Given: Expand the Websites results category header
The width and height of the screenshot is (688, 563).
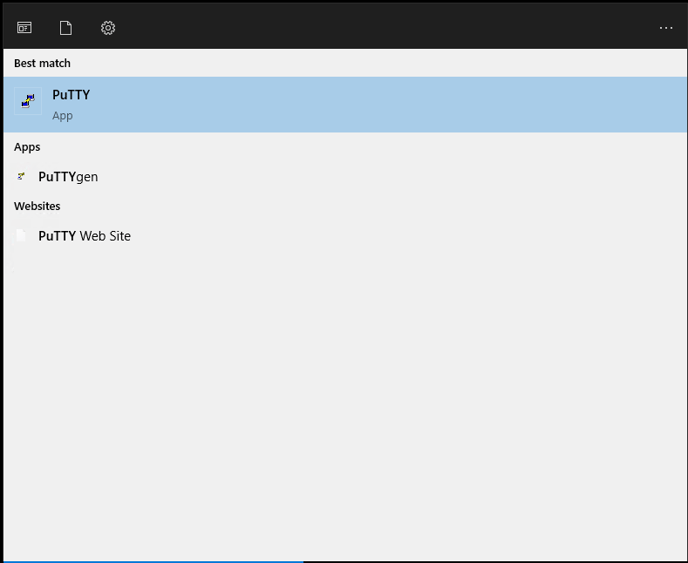Looking at the screenshot, I should coord(37,206).
